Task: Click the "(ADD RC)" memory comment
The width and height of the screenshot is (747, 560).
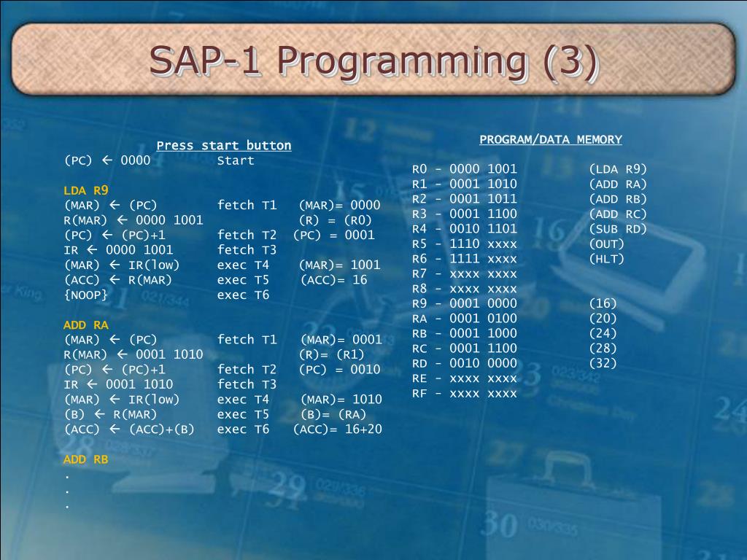Action: (618, 214)
